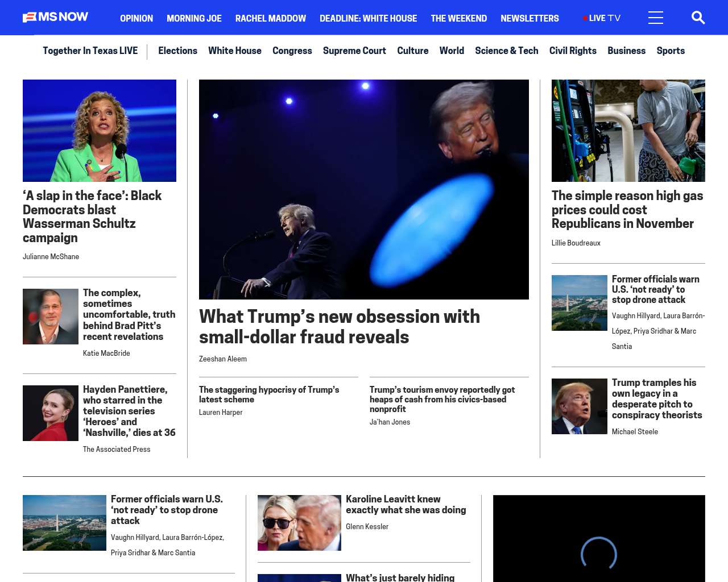This screenshot has height=582, width=728.
Task: Select Rachel Maddow in the top nav
Action: [271, 18]
